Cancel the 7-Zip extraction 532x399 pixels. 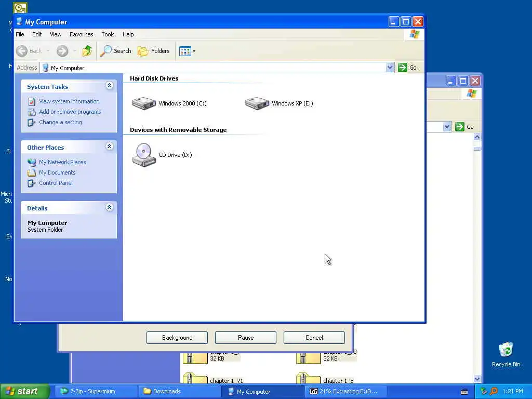click(314, 338)
